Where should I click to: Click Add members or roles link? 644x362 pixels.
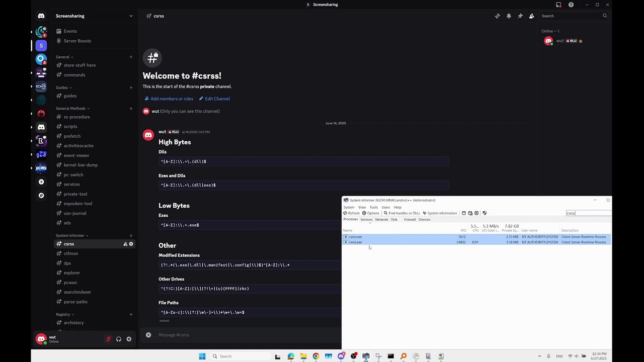coord(169,99)
